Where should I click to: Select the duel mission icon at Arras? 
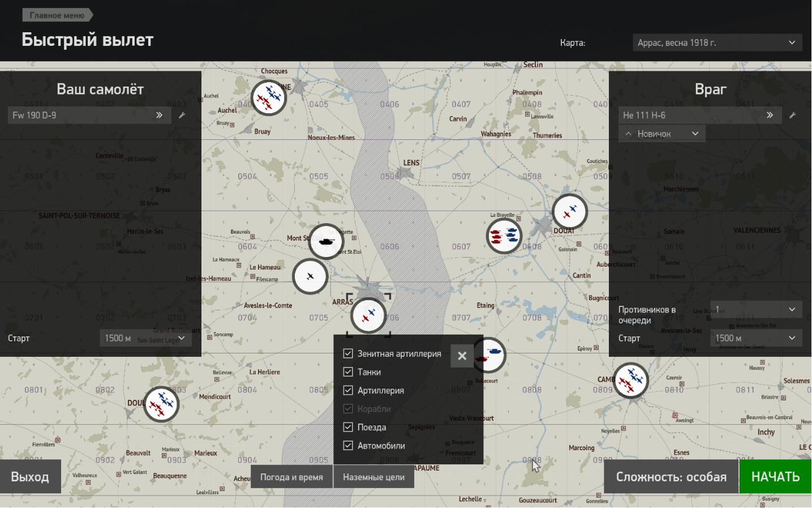click(368, 315)
